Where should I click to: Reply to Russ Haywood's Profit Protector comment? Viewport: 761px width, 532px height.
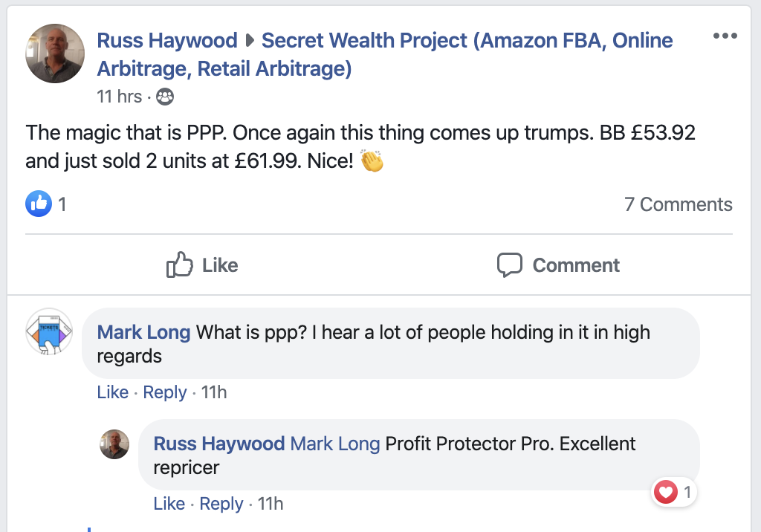[x=221, y=504]
